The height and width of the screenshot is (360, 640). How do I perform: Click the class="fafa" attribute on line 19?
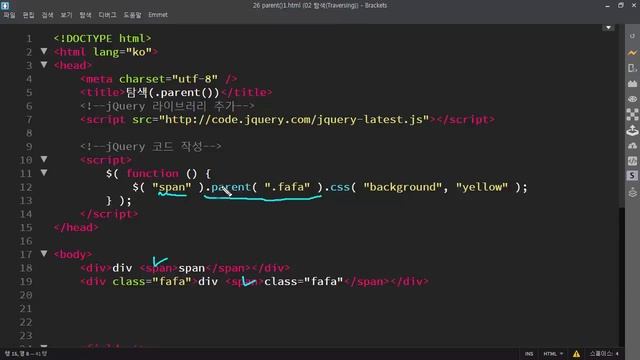(x=152, y=282)
